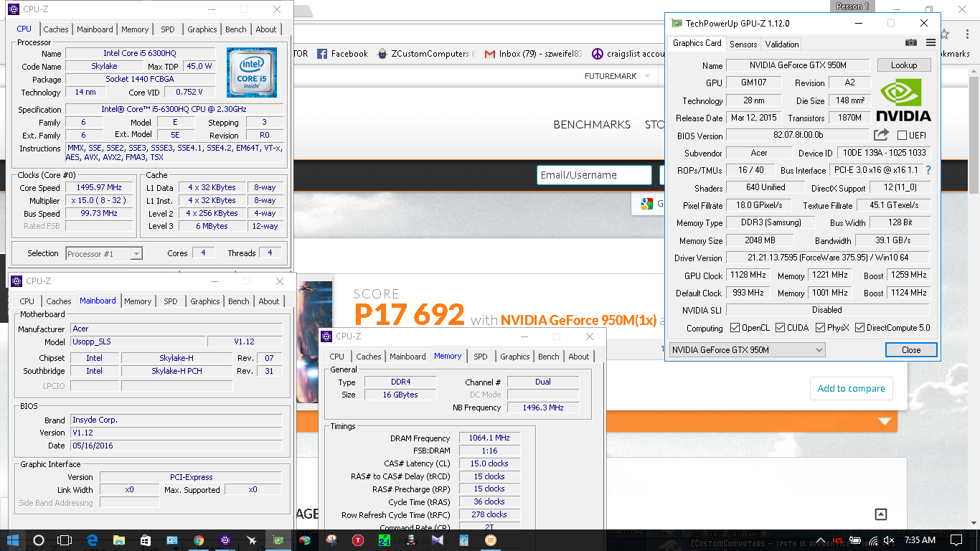Viewport: 980px width, 551px height.
Task: Open the Facebook bookmark
Action: 342,54
